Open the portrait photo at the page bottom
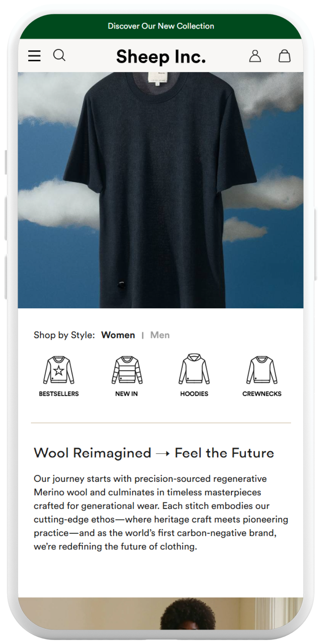 pos(161,613)
